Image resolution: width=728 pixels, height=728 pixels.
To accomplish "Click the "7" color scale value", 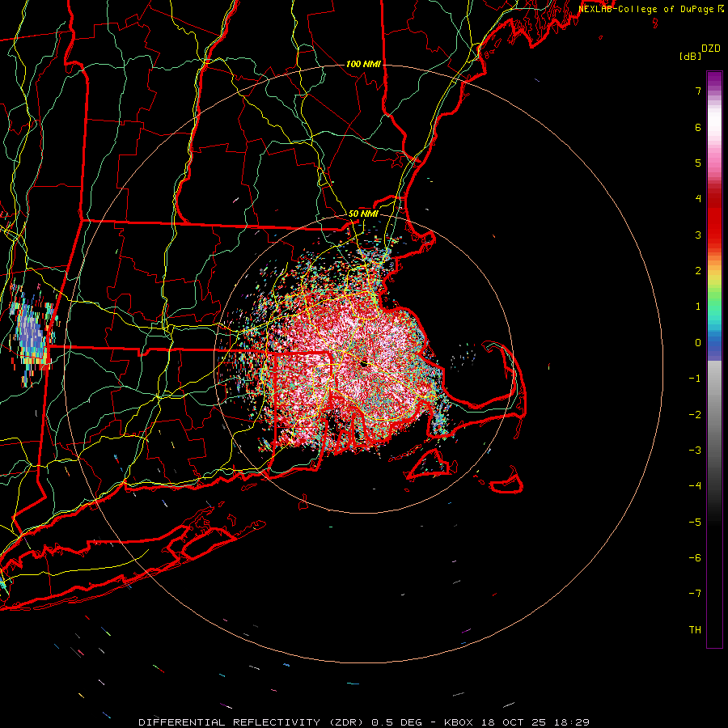I will pyautogui.click(x=698, y=91).
